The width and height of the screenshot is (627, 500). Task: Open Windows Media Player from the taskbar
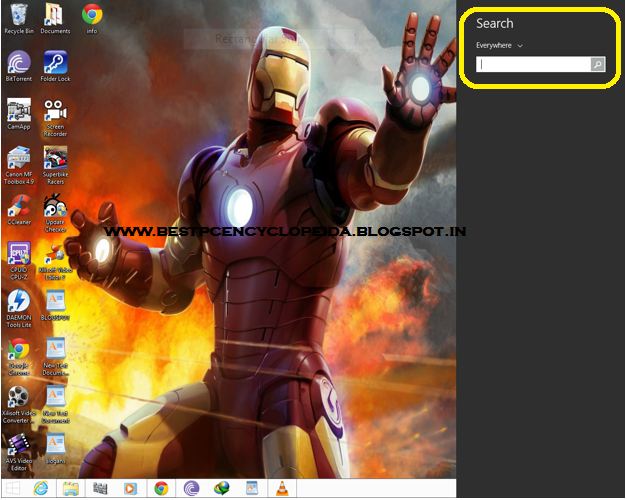(130, 489)
